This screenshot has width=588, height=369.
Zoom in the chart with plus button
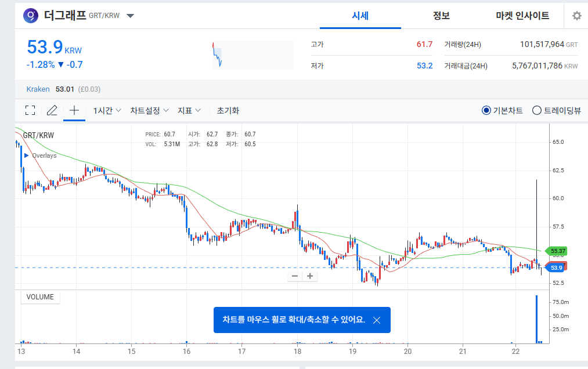pyautogui.click(x=310, y=276)
